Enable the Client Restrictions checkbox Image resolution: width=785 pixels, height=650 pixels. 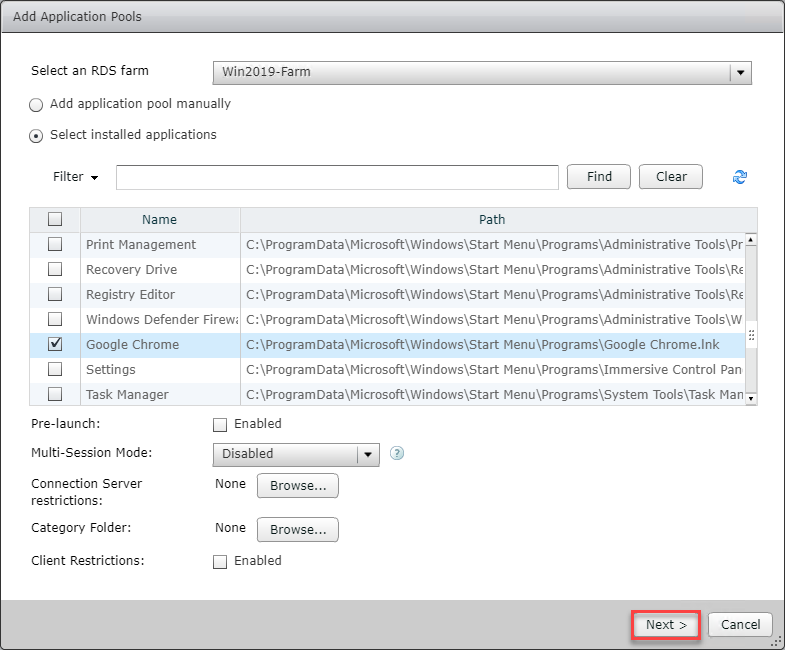(221, 562)
